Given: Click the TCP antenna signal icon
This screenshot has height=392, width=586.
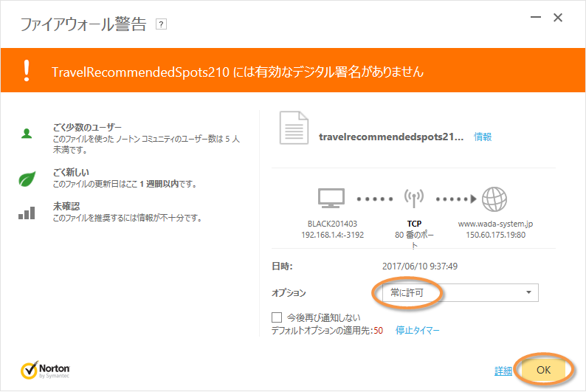Looking at the screenshot, I should click(414, 198).
